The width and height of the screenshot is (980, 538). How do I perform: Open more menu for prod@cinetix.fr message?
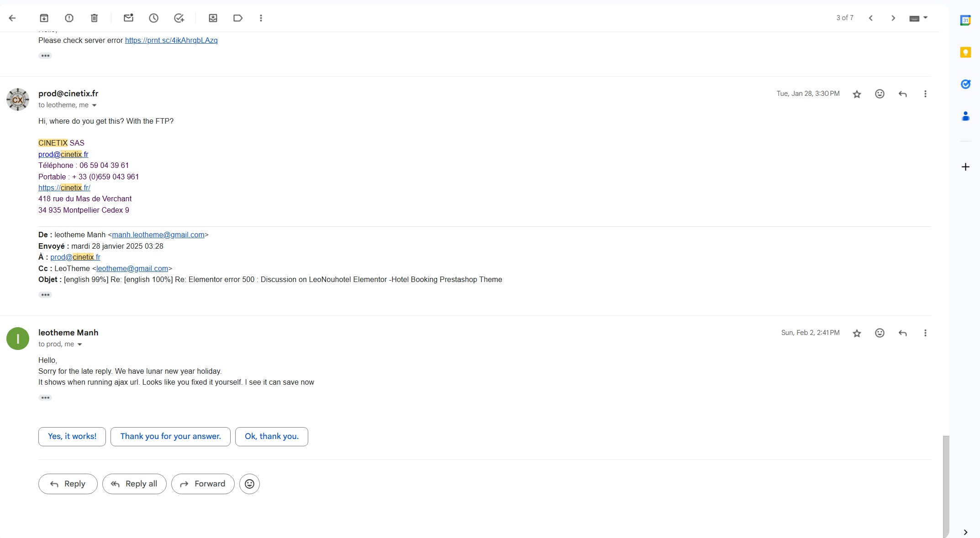pos(925,94)
